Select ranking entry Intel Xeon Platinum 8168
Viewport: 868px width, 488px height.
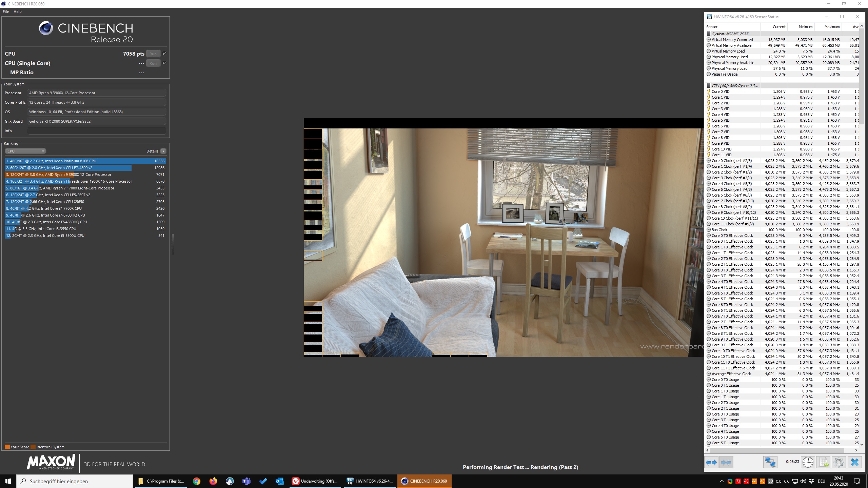click(85, 161)
